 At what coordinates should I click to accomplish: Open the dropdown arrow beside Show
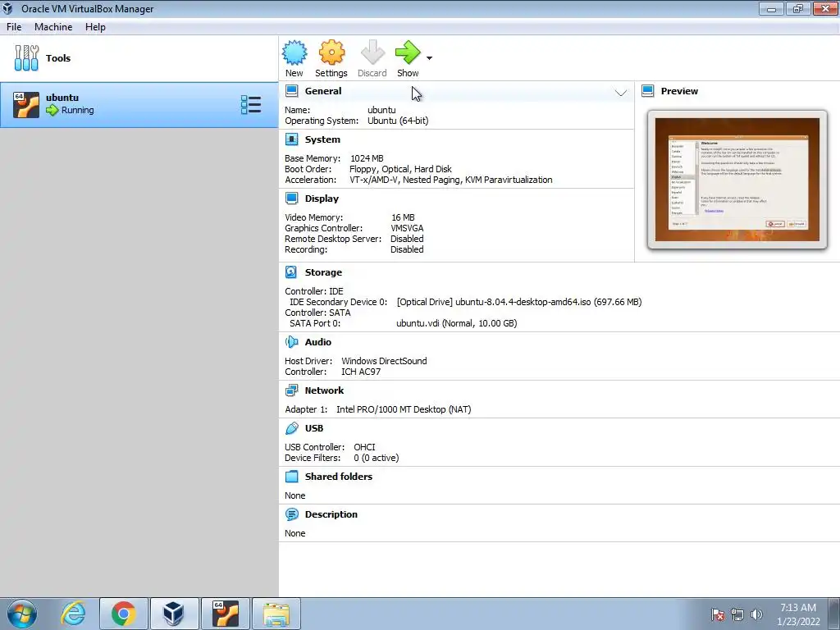point(429,58)
